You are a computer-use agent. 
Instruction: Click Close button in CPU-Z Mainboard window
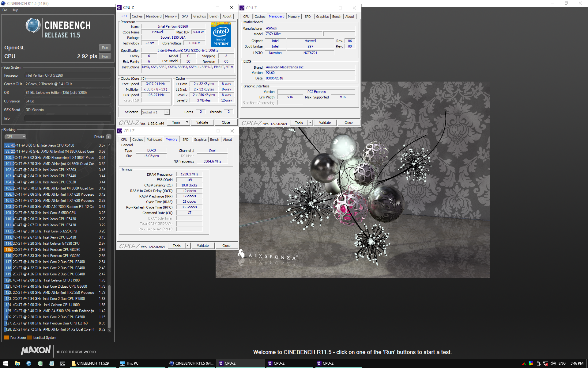[349, 123]
